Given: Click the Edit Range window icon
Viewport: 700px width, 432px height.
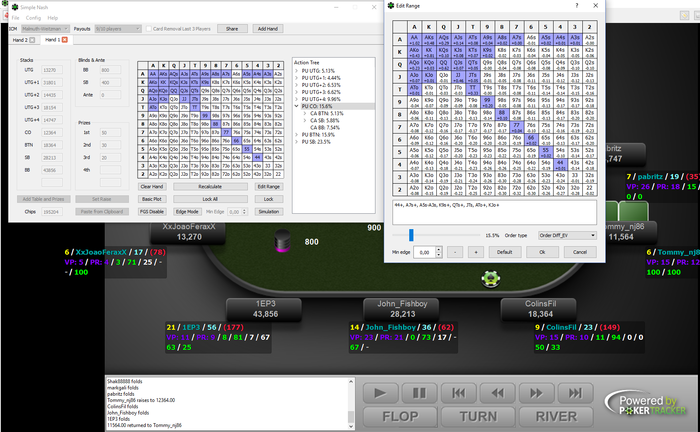Looking at the screenshot, I should 391,5.
